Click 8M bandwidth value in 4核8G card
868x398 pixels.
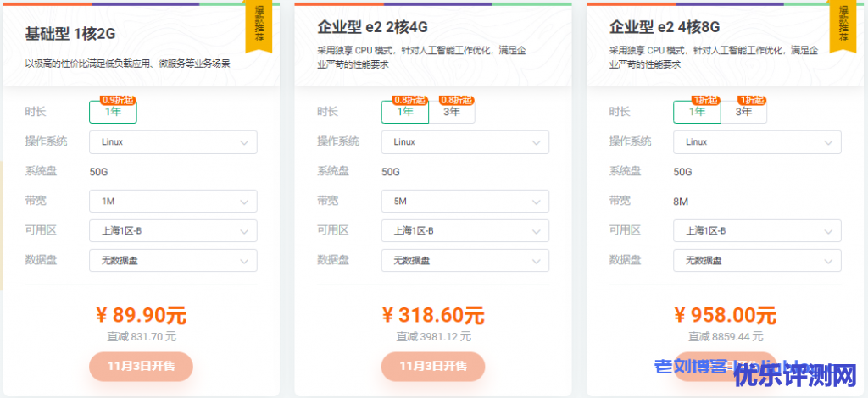[681, 202]
